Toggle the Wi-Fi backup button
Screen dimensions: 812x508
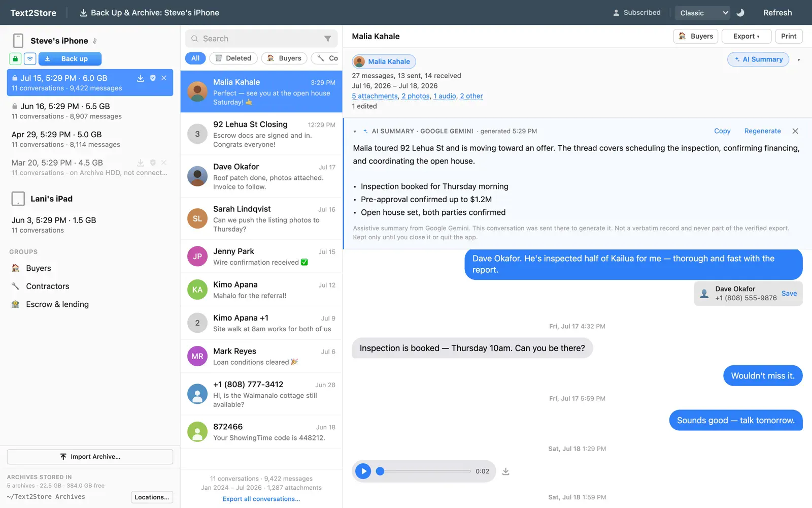click(x=30, y=59)
